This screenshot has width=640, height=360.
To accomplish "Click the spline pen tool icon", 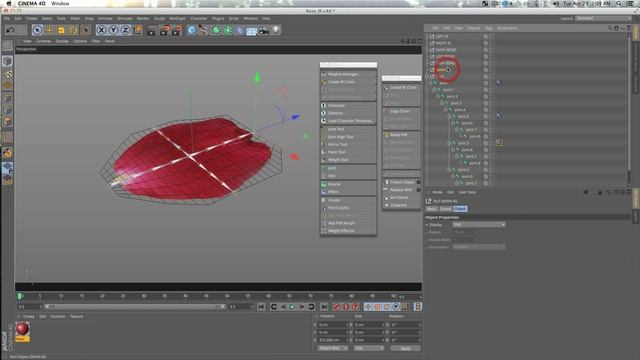I will click(203, 30).
